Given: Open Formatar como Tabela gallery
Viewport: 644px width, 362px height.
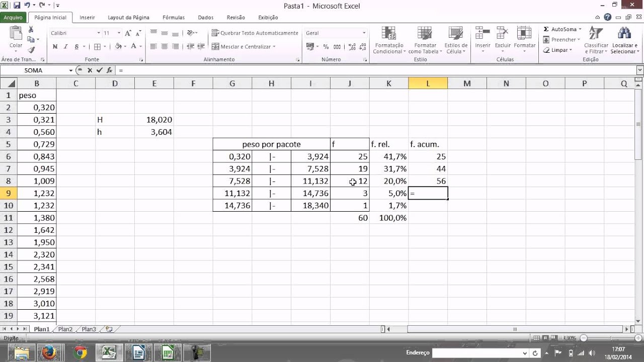Looking at the screenshot, I should coord(425,40).
